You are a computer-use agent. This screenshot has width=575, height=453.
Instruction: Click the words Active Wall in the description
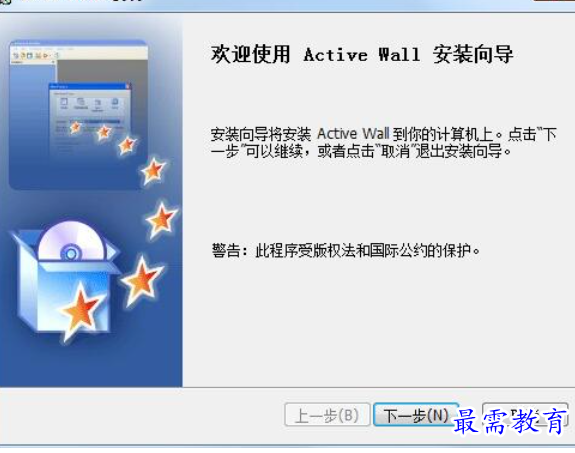353,134
